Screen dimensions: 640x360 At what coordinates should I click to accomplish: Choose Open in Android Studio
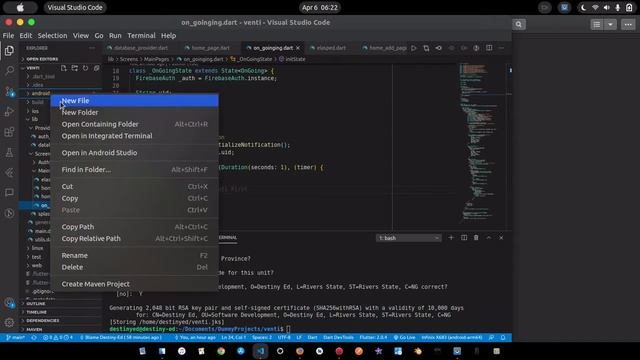[134, 153]
